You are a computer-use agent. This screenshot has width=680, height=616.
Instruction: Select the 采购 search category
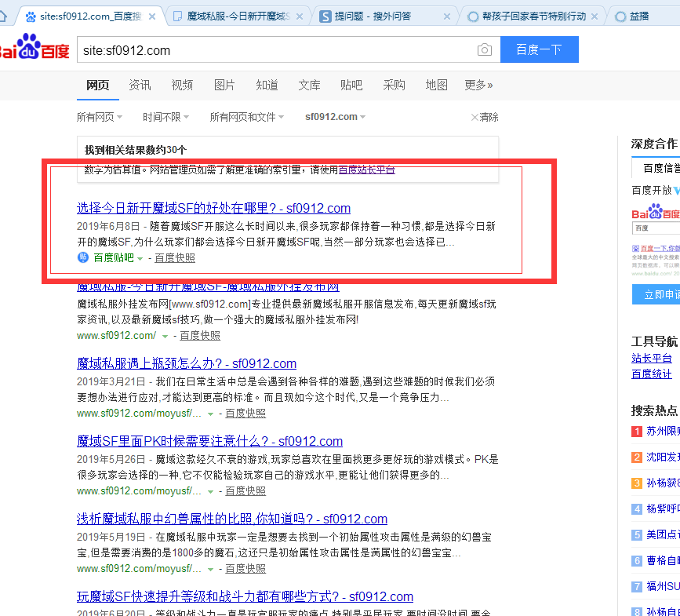tap(394, 85)
